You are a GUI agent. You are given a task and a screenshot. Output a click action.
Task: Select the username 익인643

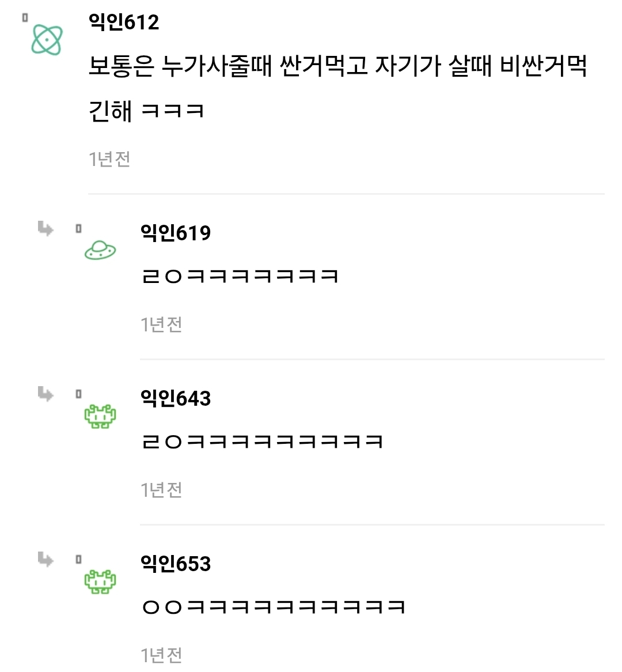(176, 398)
